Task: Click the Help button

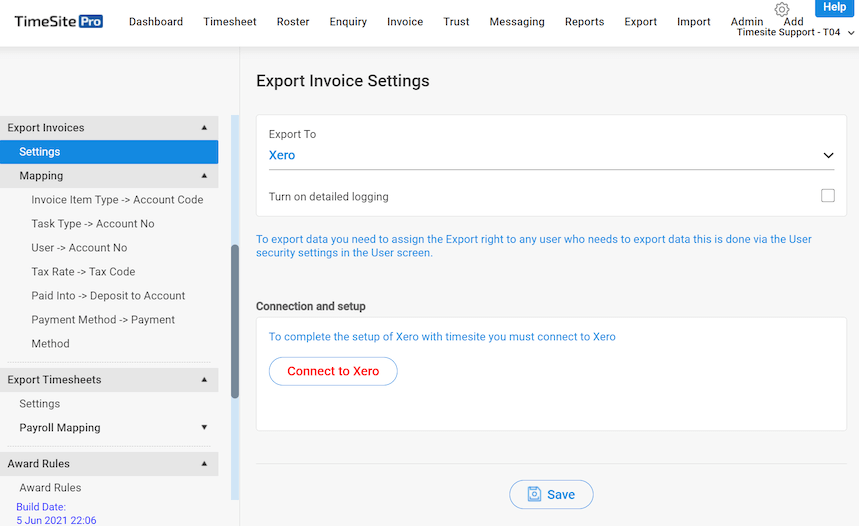Action: tap(834, 8)
